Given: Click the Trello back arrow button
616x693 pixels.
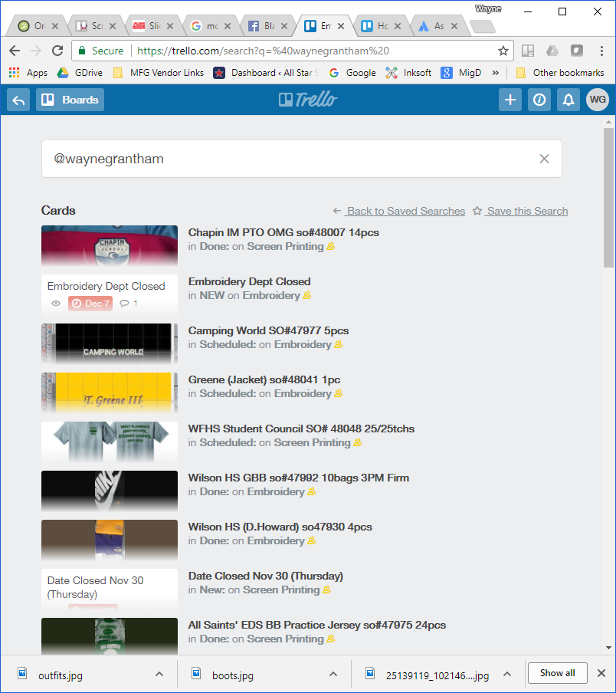Looking at the screenshot, I should tap(18, 100).
